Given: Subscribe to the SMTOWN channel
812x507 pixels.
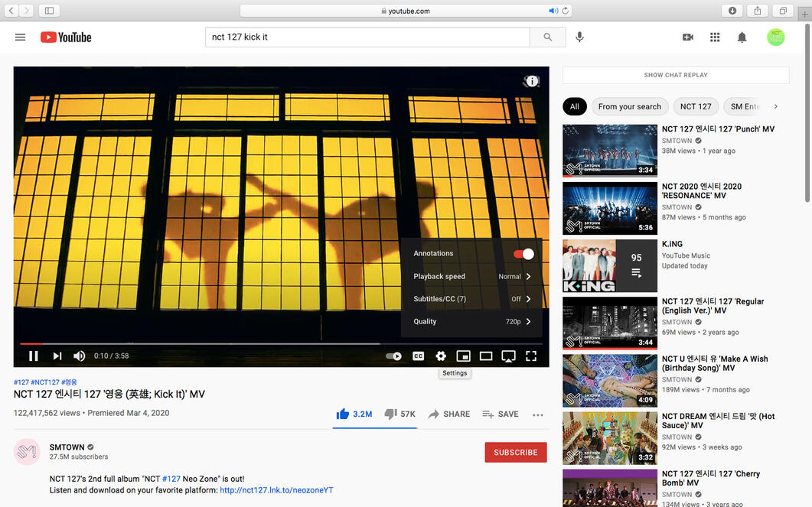Looking at the screenshot, I should [x=515, y=452].
